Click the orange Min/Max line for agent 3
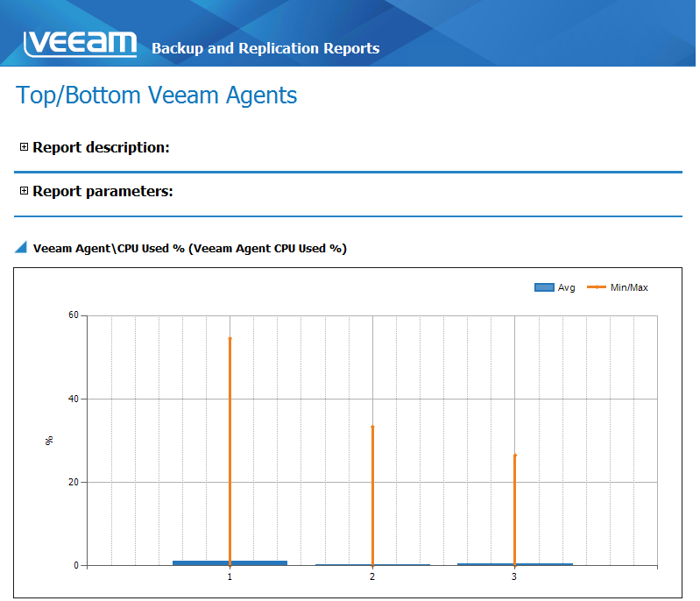This screenshot has height=601, width=700. [514, 508]
